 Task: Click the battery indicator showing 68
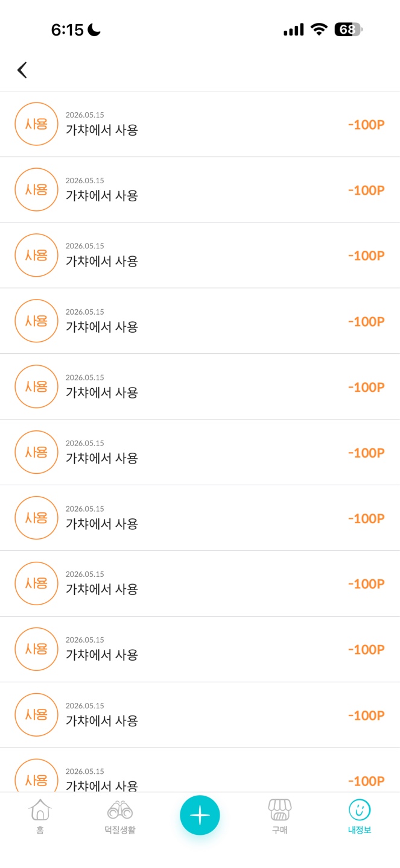pos(348,30)
